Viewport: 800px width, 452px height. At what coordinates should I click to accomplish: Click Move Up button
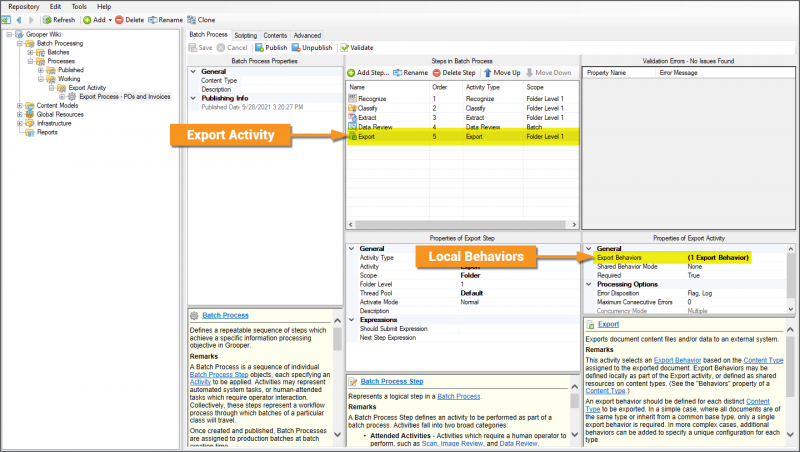pyautogui.click(x=502, y=73)
